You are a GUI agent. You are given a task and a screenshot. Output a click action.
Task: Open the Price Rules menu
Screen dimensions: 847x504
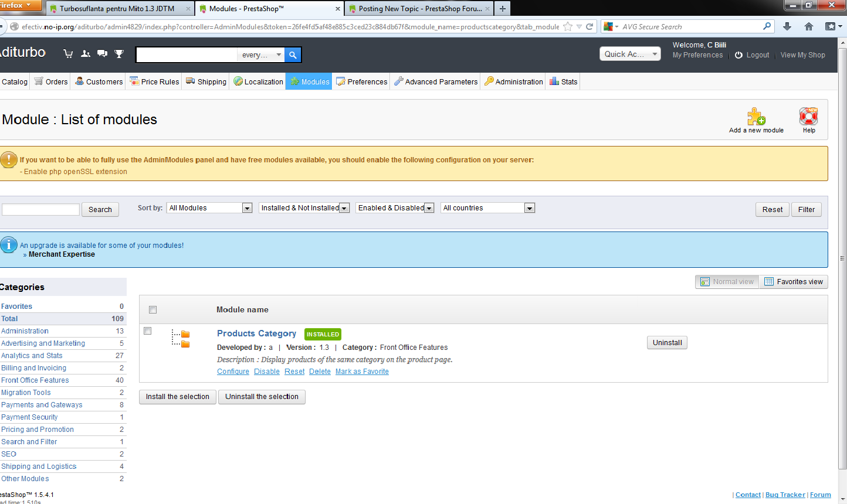tap(154, 81)
